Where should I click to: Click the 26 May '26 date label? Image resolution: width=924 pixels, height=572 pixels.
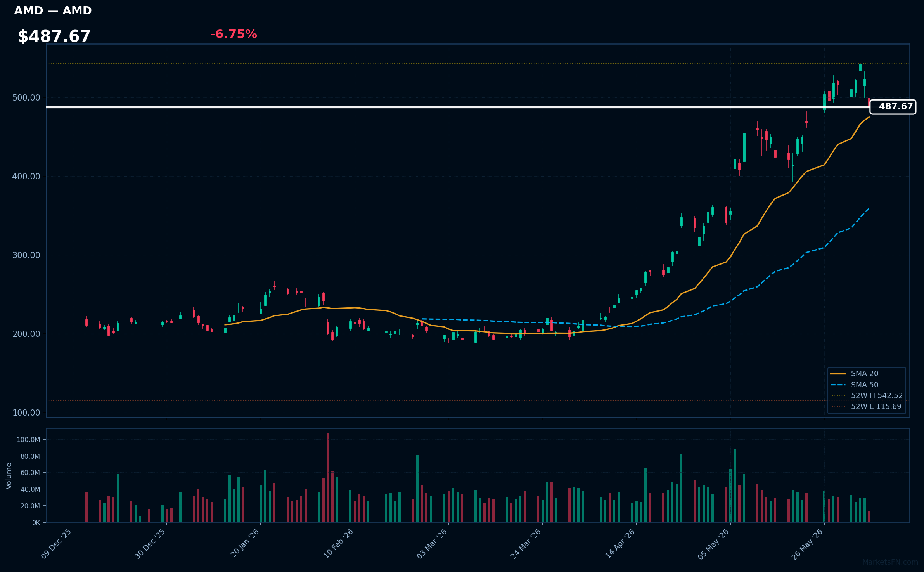point(808,544)
